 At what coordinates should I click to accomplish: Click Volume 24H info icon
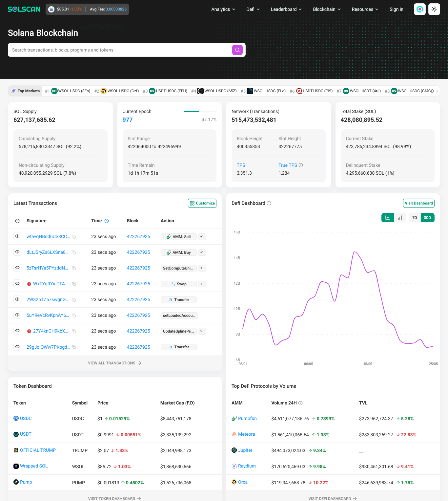pos(300,403)
